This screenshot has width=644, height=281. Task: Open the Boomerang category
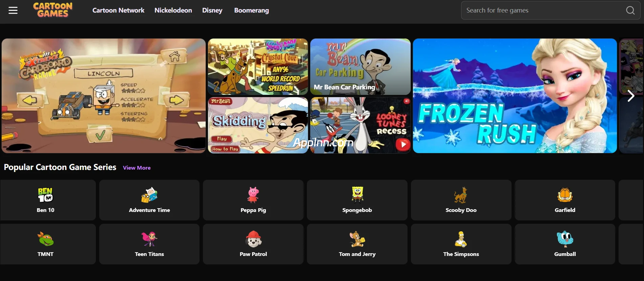coord(251,10)
